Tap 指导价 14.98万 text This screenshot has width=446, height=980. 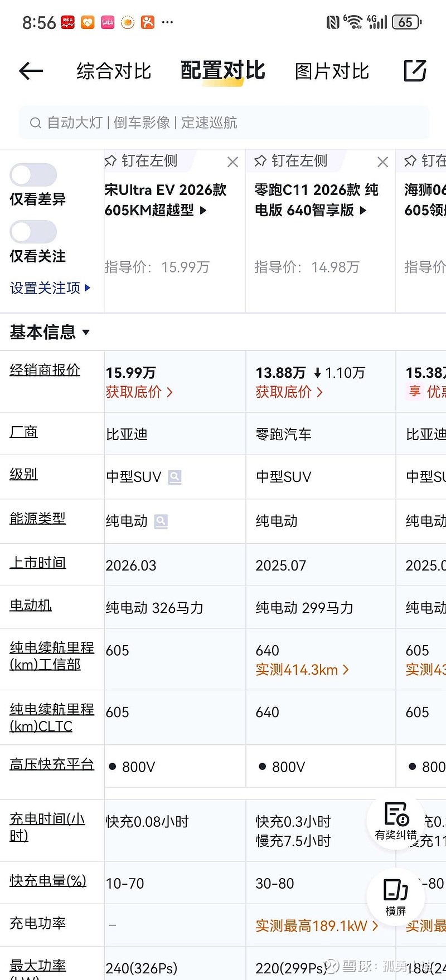[307, 267]
